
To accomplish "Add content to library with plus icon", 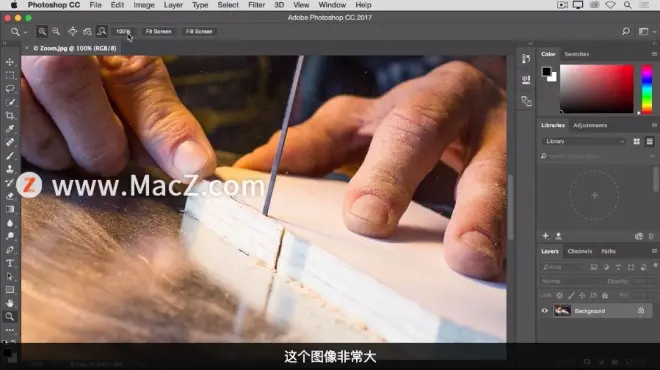I will 546,236.
